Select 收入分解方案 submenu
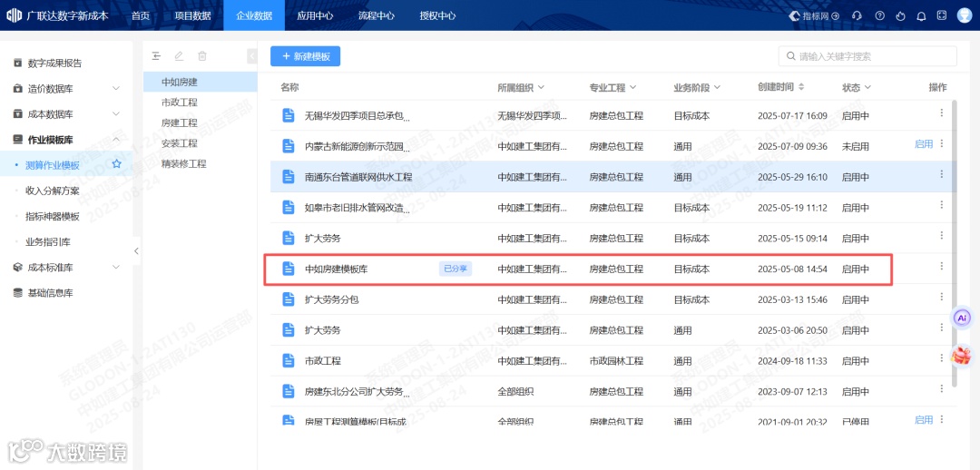Screen dimensions: 980x470 pos(53,191)
